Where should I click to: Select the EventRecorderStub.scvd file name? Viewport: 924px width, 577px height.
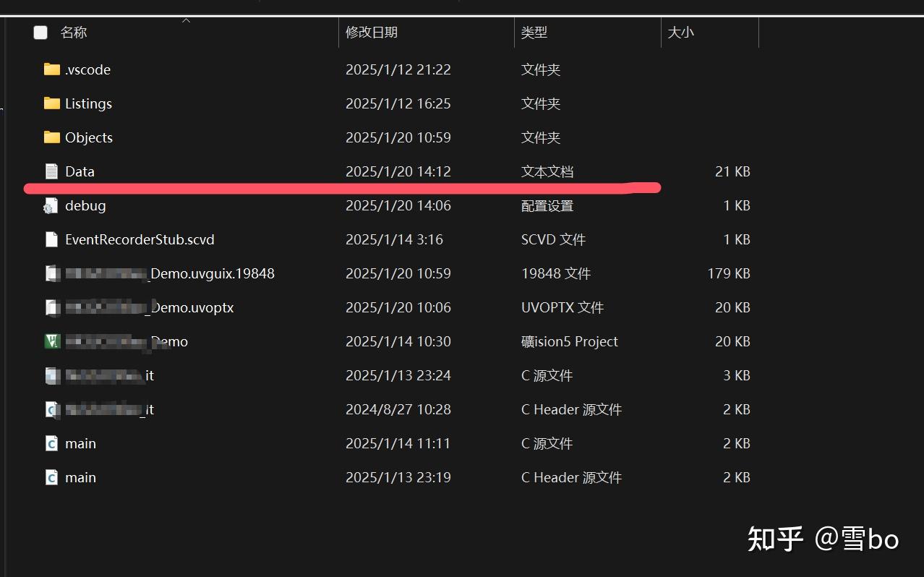tap(140, 239)
